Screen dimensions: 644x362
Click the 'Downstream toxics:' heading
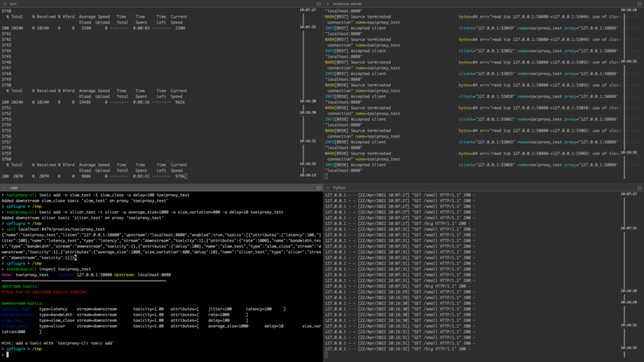click(23, 304)
